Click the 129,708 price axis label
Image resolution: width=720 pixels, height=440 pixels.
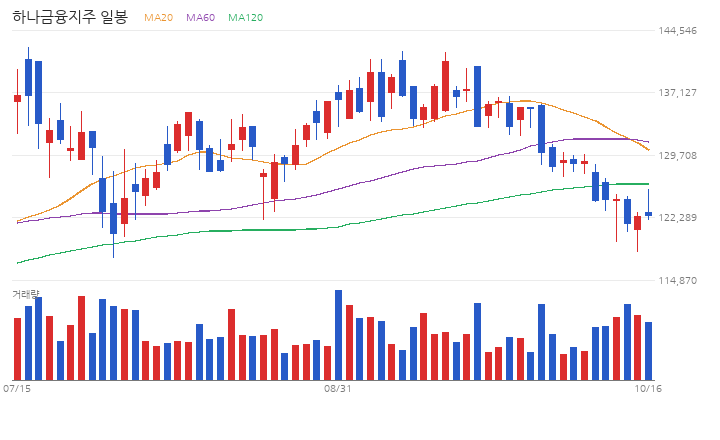point(677,156)
